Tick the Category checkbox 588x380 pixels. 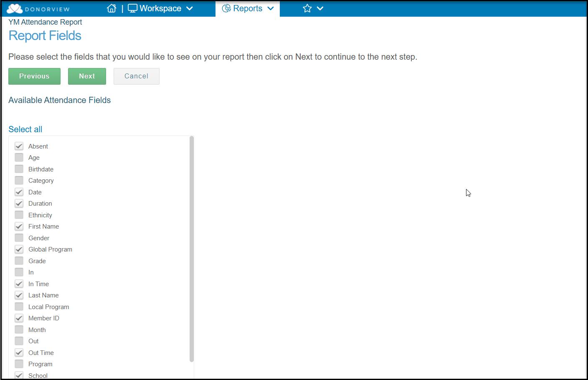pyautogui.click(x=19, y=180)
